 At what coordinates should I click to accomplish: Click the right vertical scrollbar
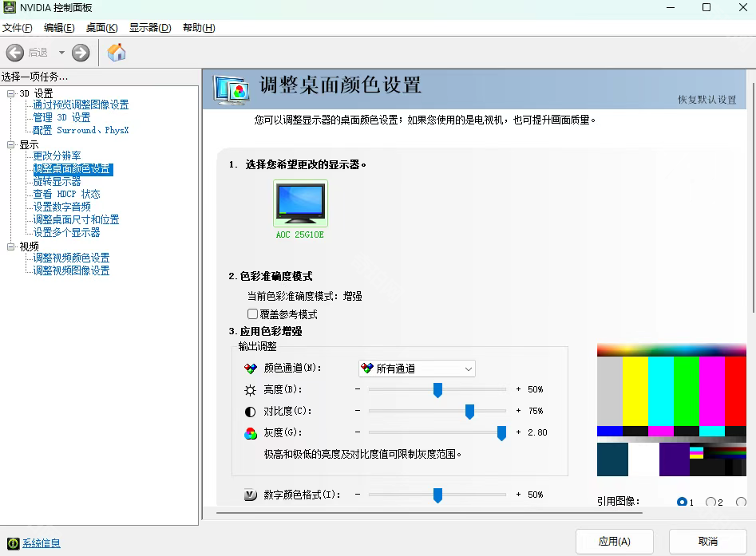tap(753, 199)
